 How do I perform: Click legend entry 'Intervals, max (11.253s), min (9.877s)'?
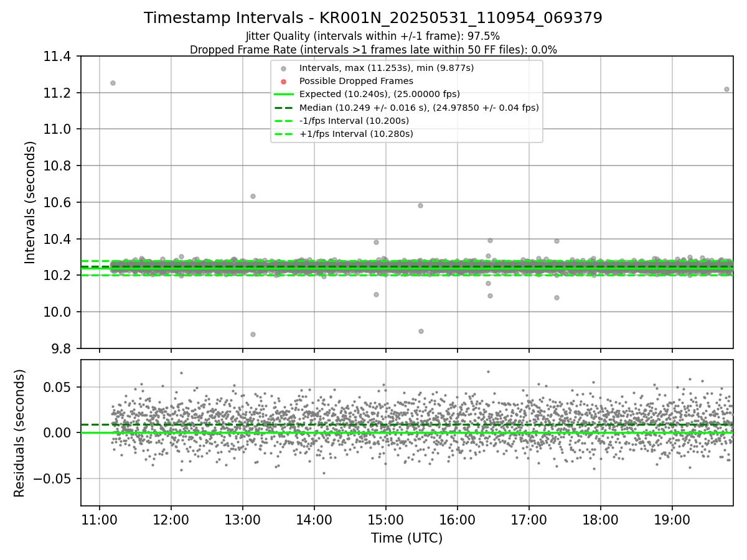click(387, 68)
